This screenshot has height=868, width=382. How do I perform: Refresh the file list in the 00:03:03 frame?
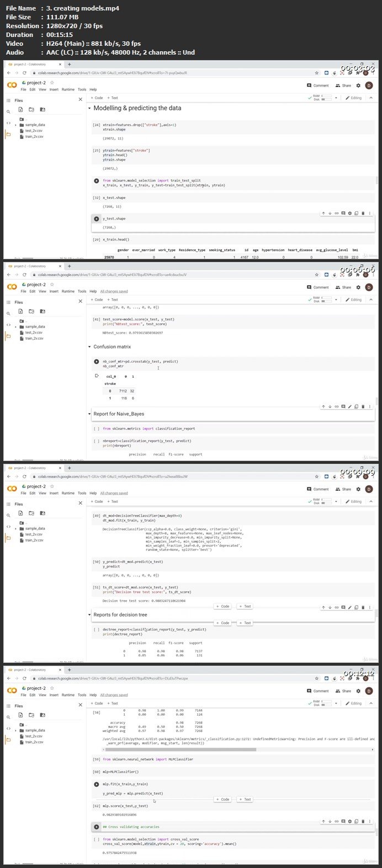[x=31, y=110]
